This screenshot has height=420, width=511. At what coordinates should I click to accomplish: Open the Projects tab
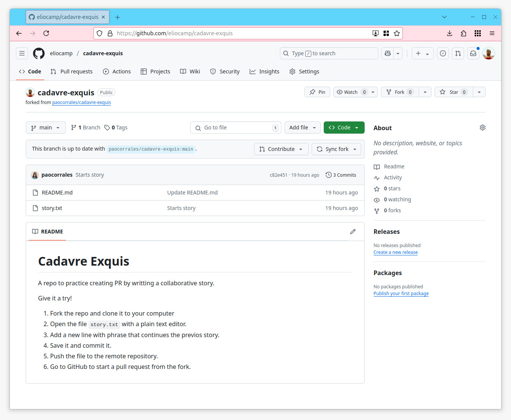tap(155, 72)
